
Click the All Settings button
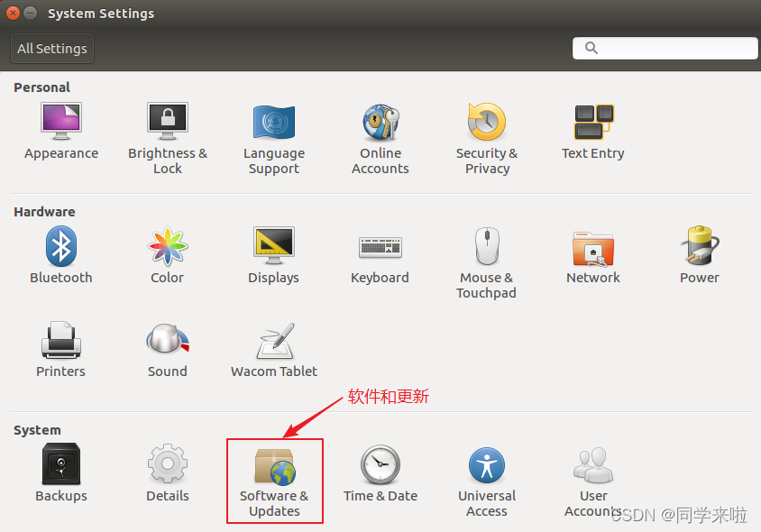(52, 49)
